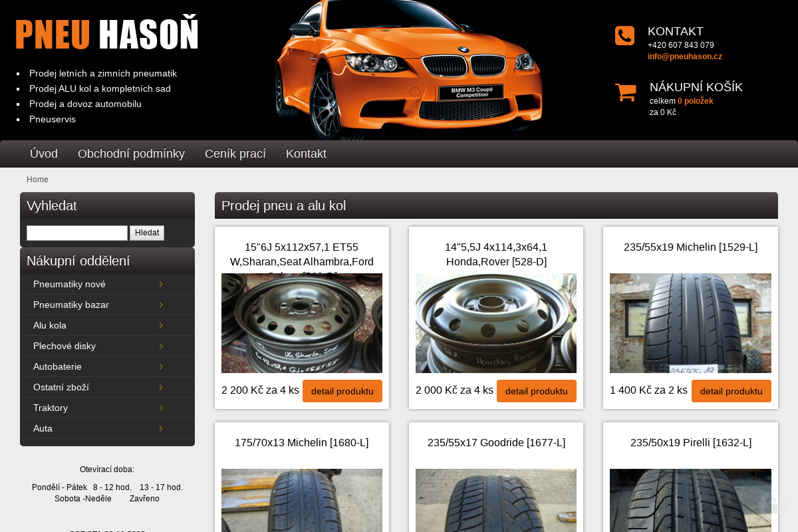Expand the Alu kola chevron

pos(161,326)
